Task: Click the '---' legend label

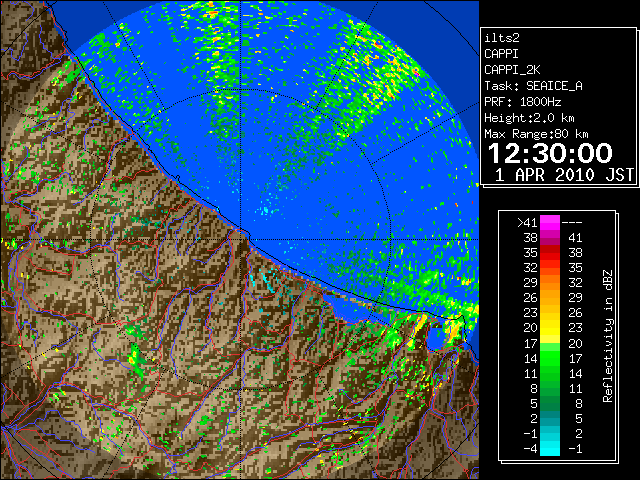Action: [572, 223]
